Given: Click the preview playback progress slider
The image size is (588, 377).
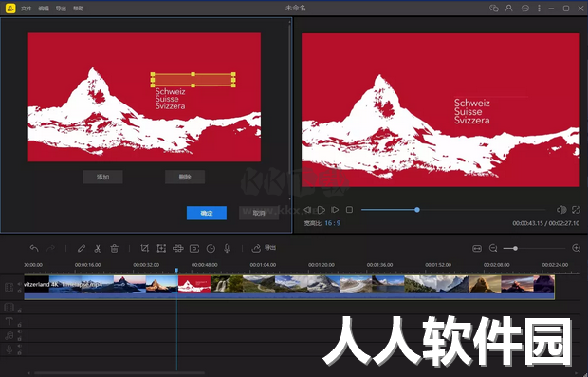Looking at the screenshot, I should (x=453, y=210).
